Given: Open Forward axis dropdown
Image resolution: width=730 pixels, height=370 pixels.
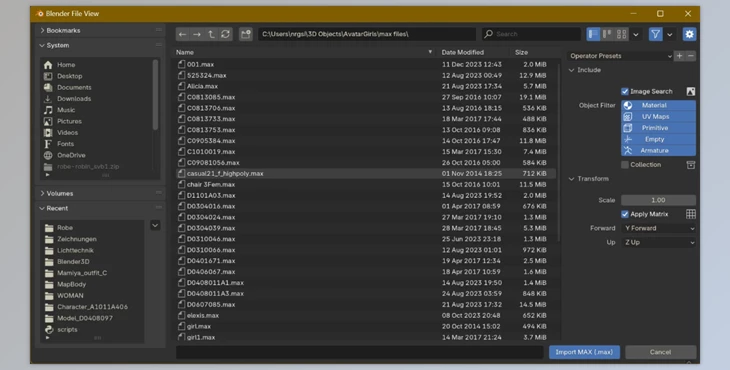Looking at the screenshot, I should pyautogui.click(x=658, y=229).
